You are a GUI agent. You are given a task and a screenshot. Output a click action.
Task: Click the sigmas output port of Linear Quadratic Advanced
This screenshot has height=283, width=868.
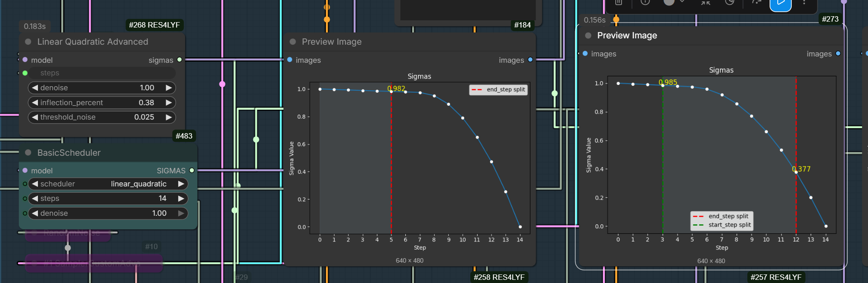pyautogui.click(x=180, y=60)
